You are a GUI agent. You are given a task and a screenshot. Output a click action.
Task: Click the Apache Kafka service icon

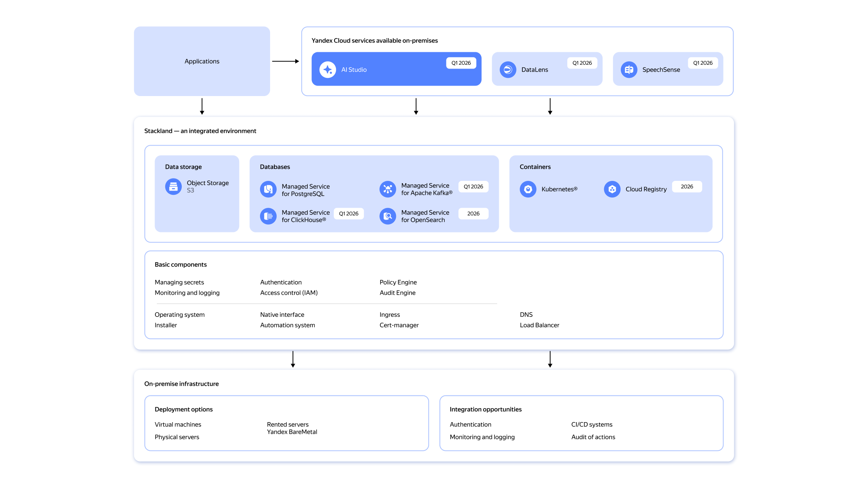[387, 189]
